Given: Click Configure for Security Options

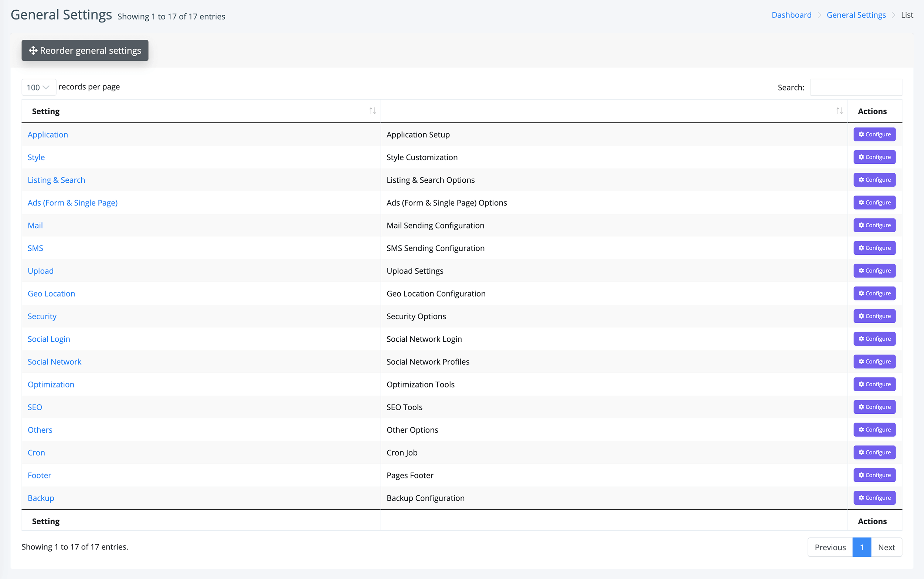Looking at the screenshot, I should (x=874, y=316).
